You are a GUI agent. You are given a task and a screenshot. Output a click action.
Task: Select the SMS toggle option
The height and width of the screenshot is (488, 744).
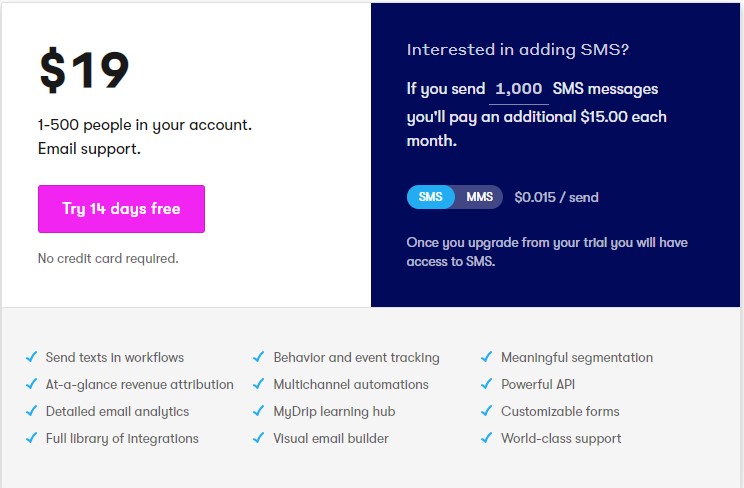click(x=430, y=197)
